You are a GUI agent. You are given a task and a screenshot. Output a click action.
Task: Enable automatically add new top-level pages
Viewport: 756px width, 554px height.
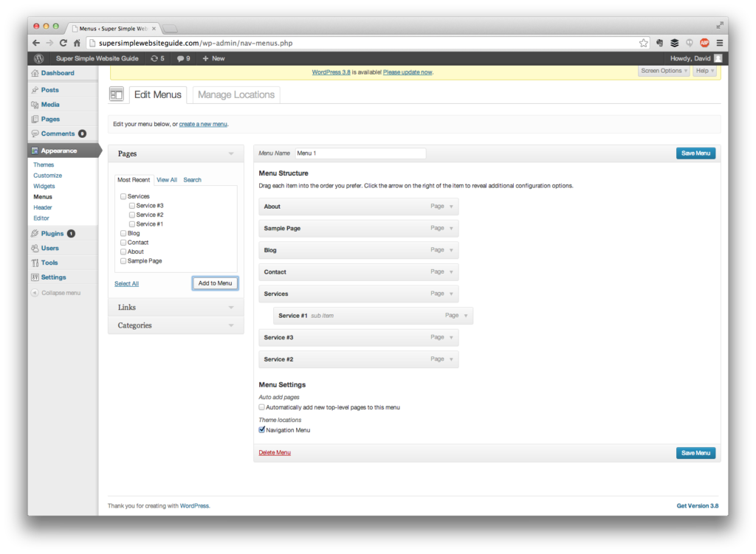coord(262,407)
